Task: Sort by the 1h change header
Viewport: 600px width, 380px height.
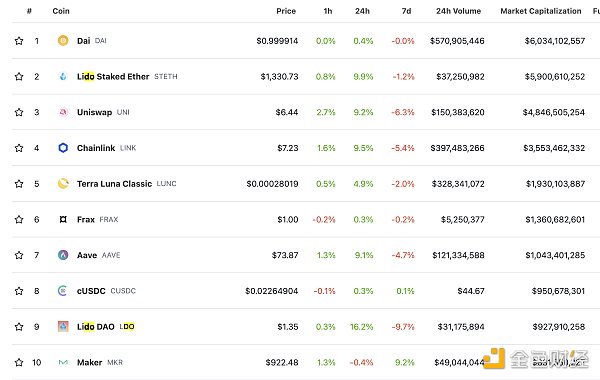Action: [x=328, y=11]
